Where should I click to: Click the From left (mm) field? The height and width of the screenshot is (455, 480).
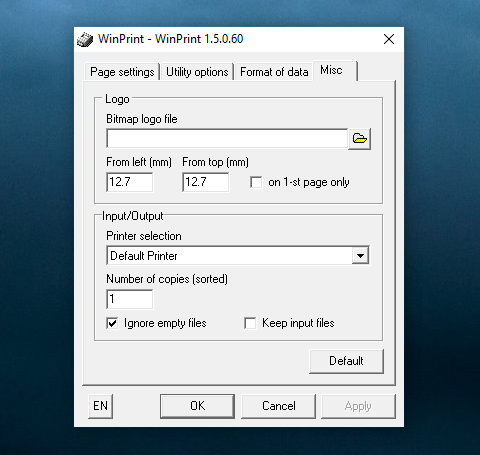pyautogui.click(x=130, y=182)
